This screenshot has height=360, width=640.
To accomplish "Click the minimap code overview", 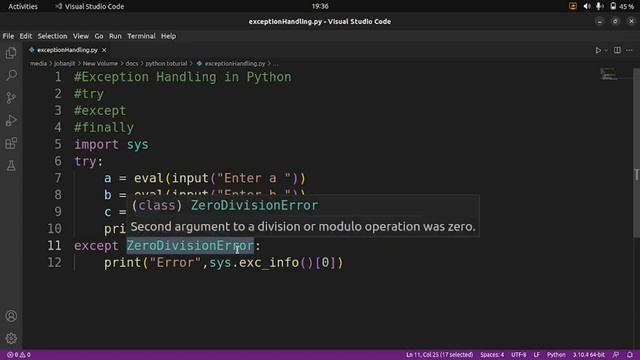I will click(608, 74).
